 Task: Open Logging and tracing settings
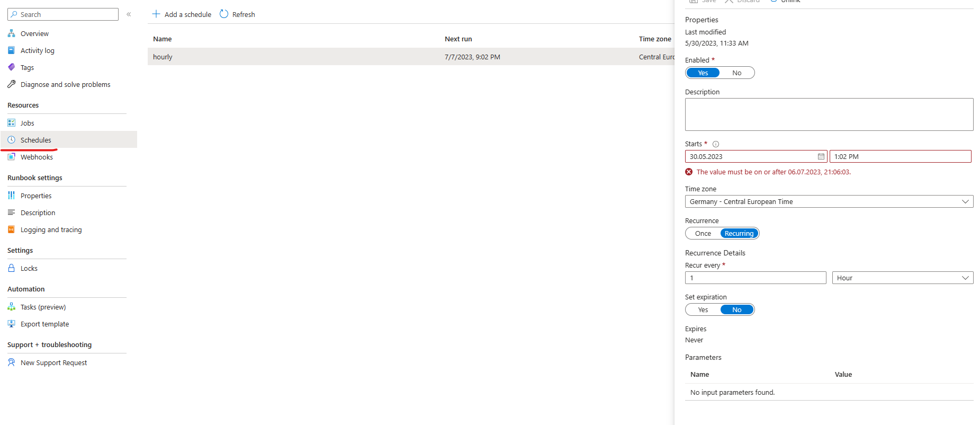click(51, 229)
